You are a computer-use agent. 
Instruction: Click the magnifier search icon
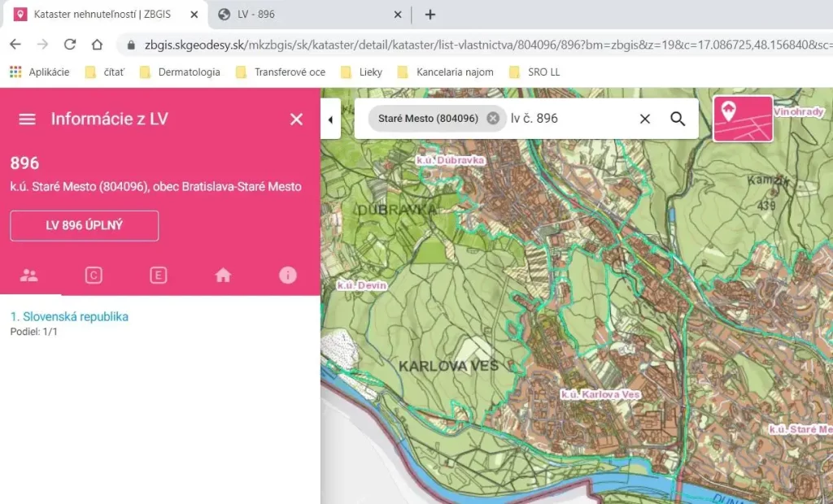(678, 119)
